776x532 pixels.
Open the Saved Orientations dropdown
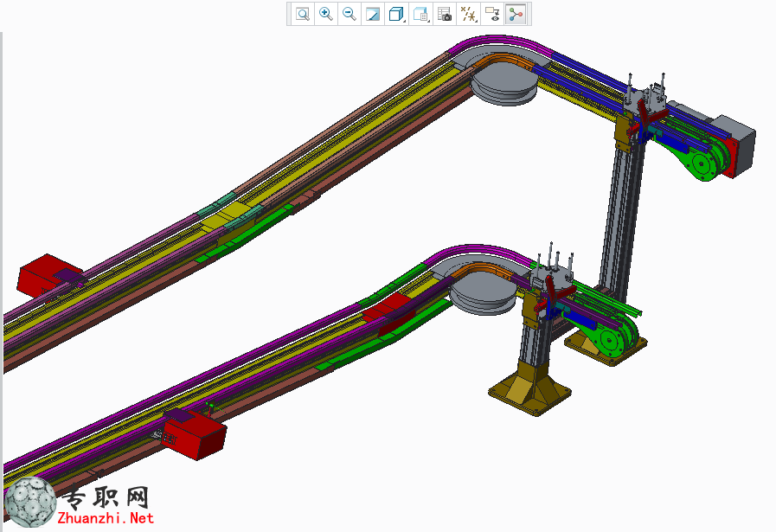click(x=420, y=14)
